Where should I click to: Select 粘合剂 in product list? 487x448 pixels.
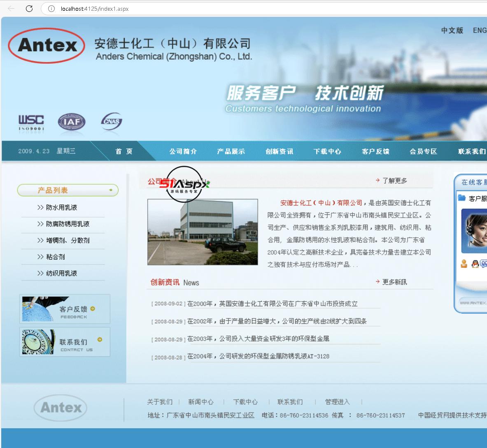tap(56, 257)
